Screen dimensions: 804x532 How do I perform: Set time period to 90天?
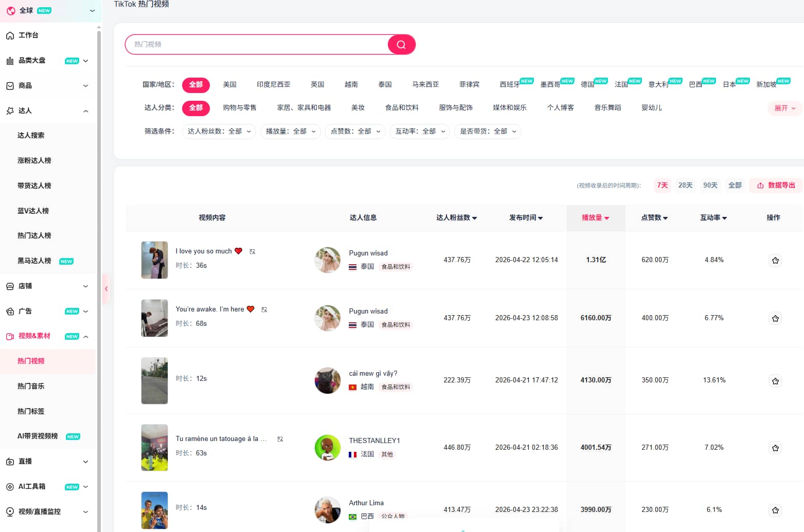point(710,185)
